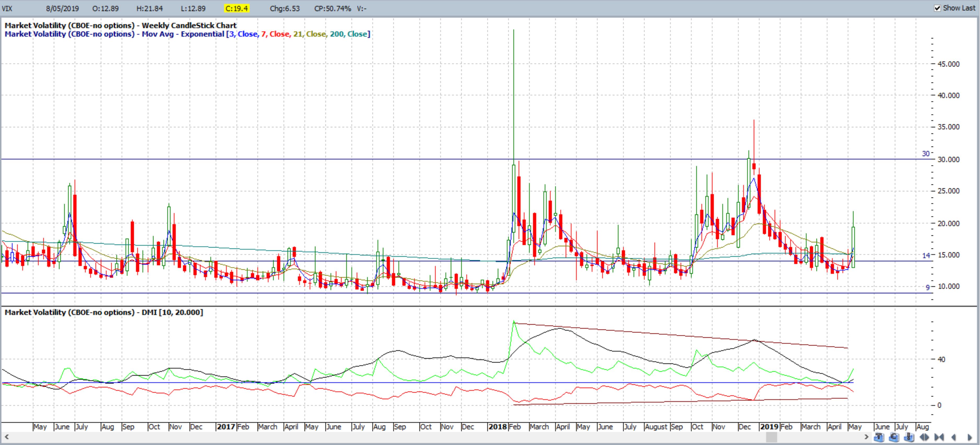The height and width of the screenshot is (445, 980).
Task: Click the date 8/05/2019 in header
Action: (x=62, y=8)
